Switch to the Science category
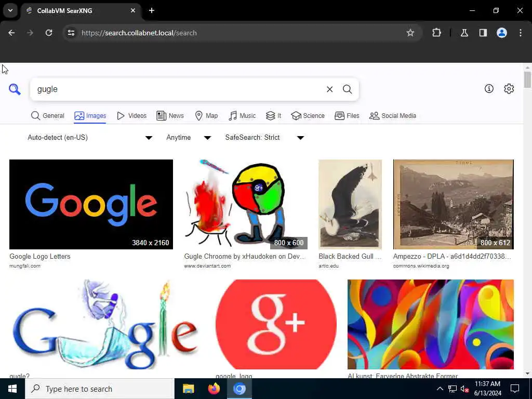Viewport: 532px width, 399px height. 308,116
